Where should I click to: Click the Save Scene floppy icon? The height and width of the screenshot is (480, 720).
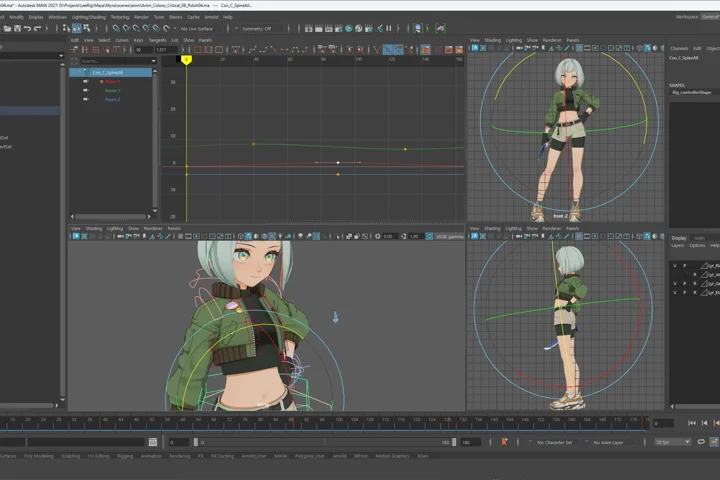tap(17, 28)
